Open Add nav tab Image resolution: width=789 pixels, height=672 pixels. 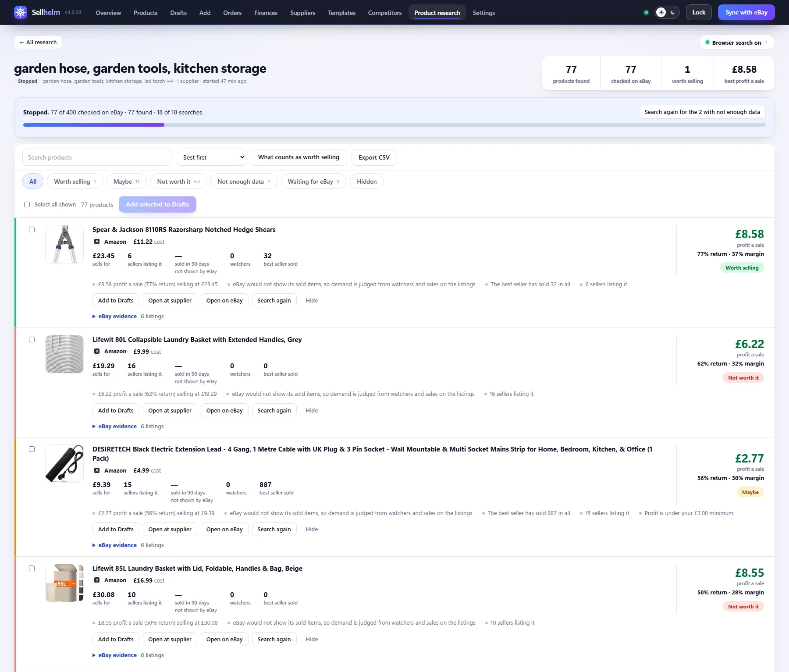(205, 13)
